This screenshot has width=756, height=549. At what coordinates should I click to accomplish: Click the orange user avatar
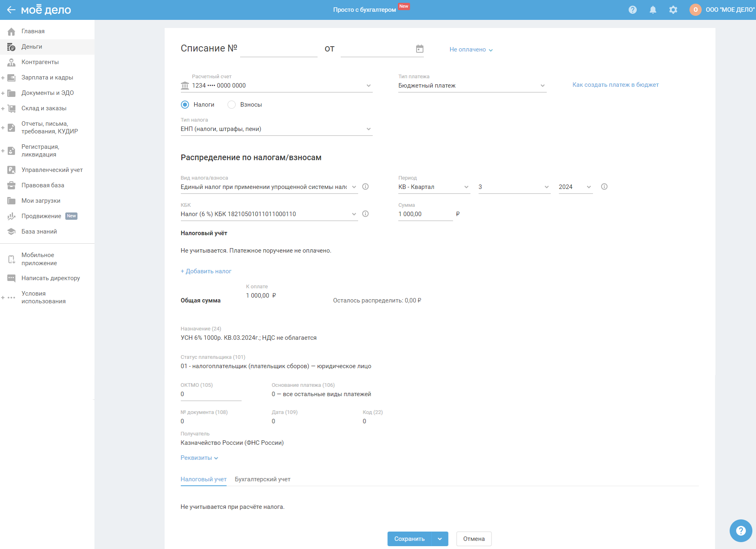[x=696, y=10]
